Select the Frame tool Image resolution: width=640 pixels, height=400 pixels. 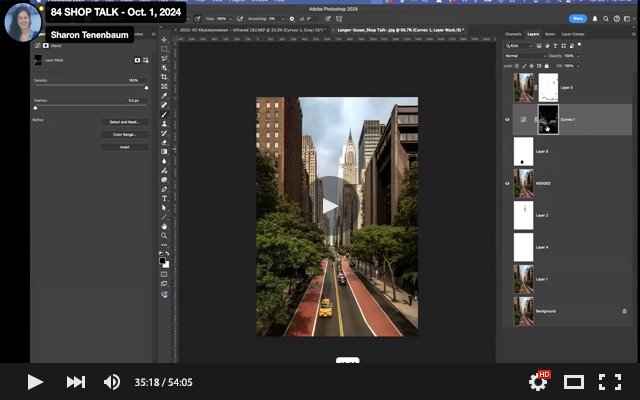coord(164,87)
